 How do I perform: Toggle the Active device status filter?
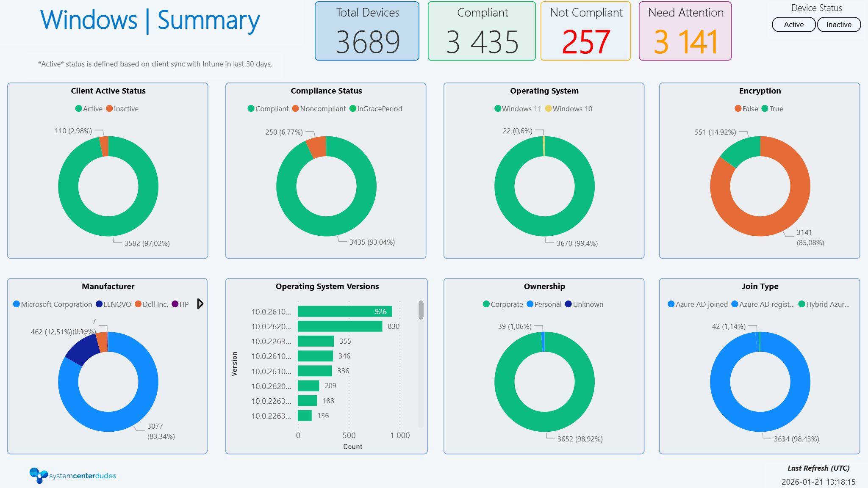coord(793,24)
